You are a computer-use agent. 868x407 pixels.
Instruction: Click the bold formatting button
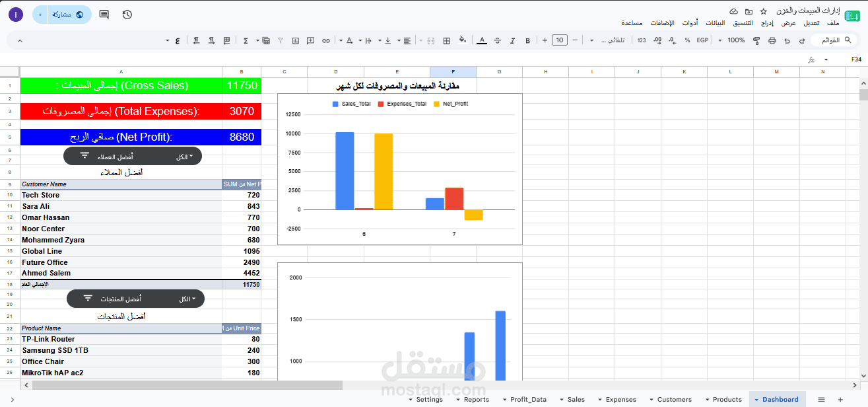[527, 40]
